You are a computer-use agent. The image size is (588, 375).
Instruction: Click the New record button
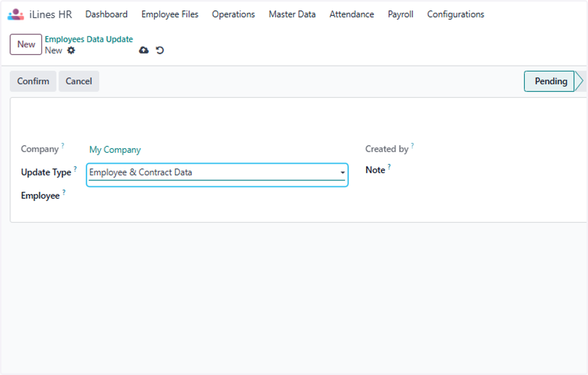[x=26, y=44]
